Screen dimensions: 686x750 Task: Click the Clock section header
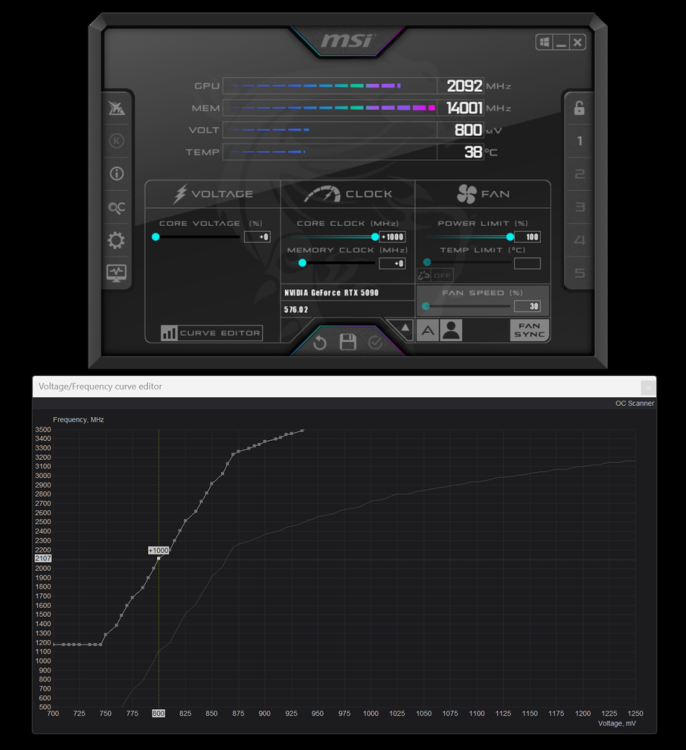pyautogui.click(x=348, y=194)
